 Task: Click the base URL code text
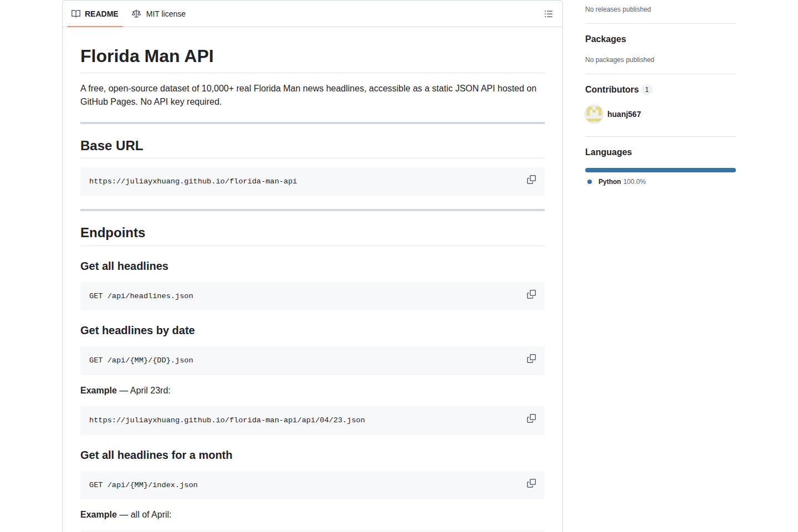pos(193,181)
